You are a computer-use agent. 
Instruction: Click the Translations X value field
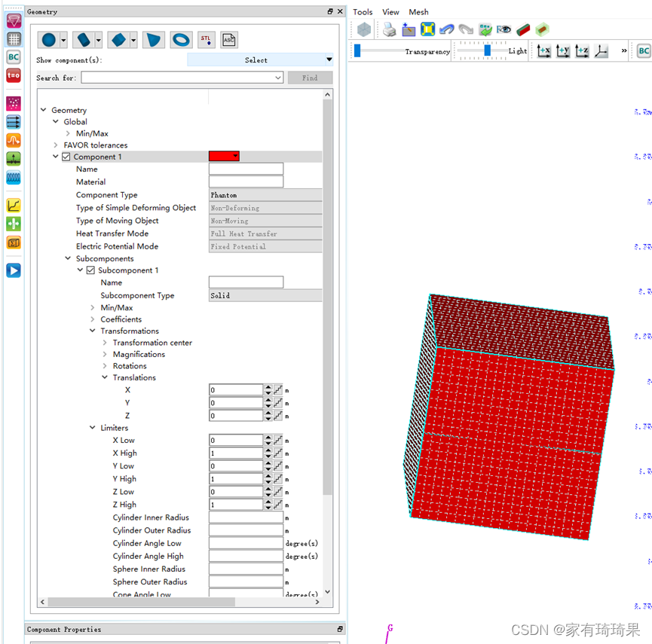coord(236,389)
